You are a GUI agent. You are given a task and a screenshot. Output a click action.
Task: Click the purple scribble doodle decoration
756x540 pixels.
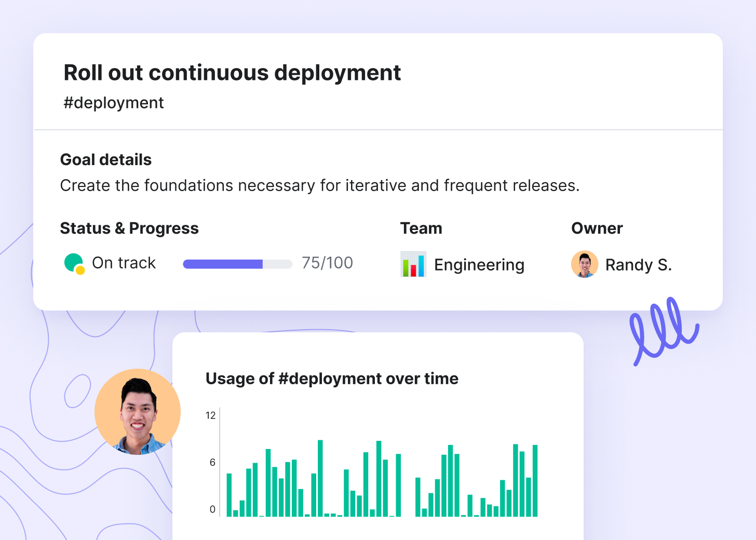[664, 330]
